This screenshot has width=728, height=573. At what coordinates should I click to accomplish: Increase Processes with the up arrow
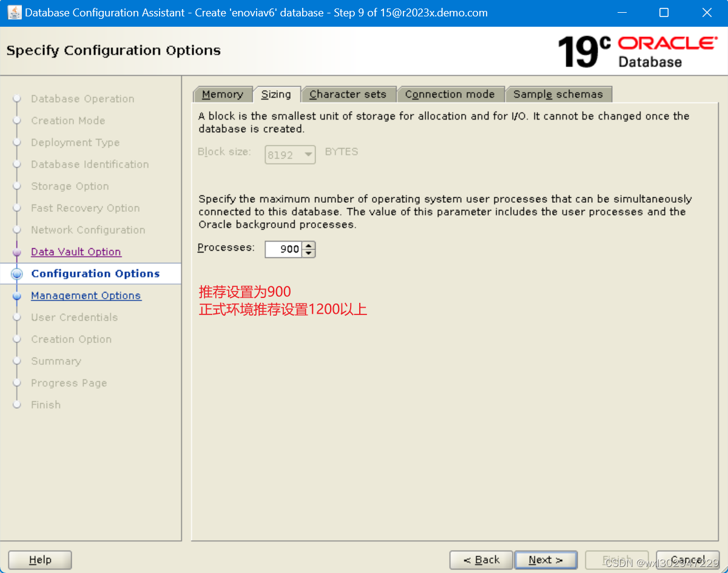(x=309, y=245)
